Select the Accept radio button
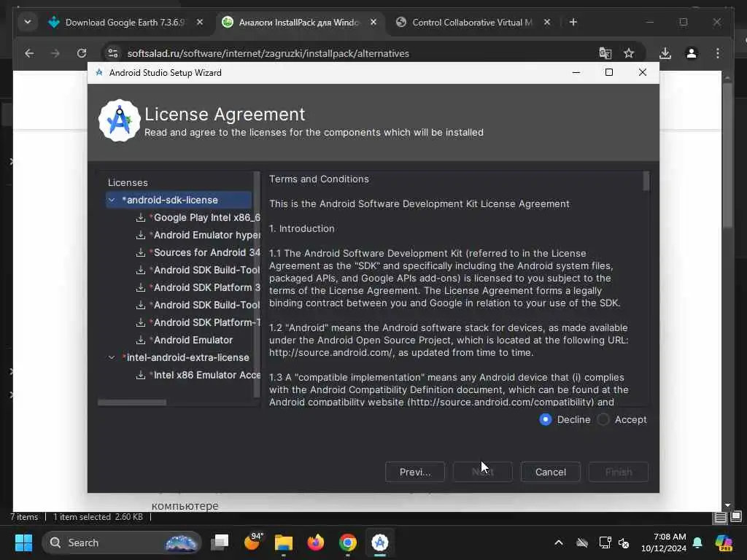The height and width of the screenshot is (560, 747). click(603, 419)
